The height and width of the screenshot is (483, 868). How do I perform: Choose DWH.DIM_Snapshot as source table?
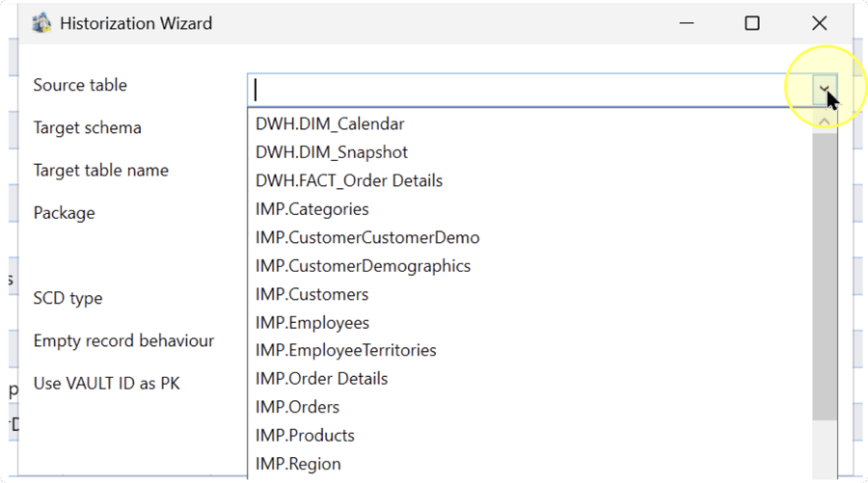[x=529, y=152]
